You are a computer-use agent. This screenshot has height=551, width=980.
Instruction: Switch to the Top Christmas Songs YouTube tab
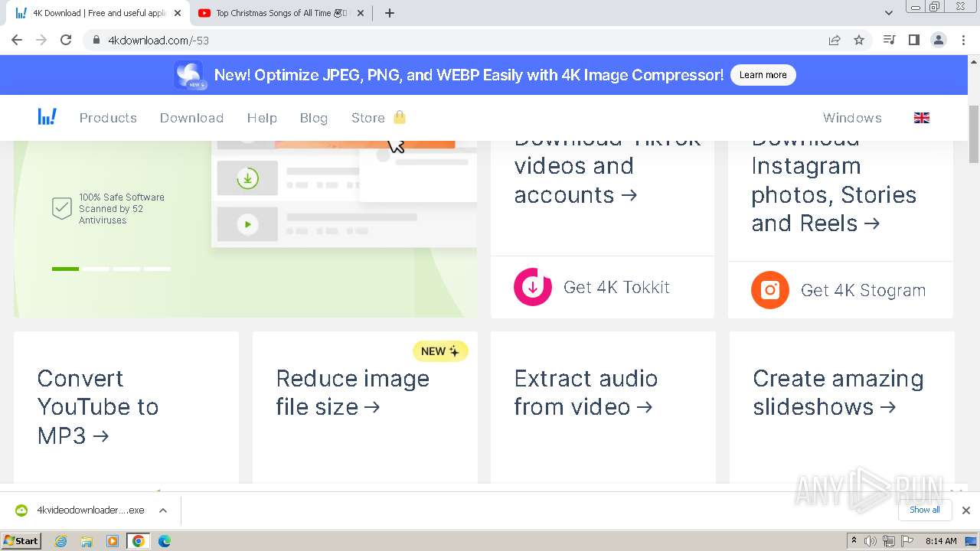tap(281, 13)
